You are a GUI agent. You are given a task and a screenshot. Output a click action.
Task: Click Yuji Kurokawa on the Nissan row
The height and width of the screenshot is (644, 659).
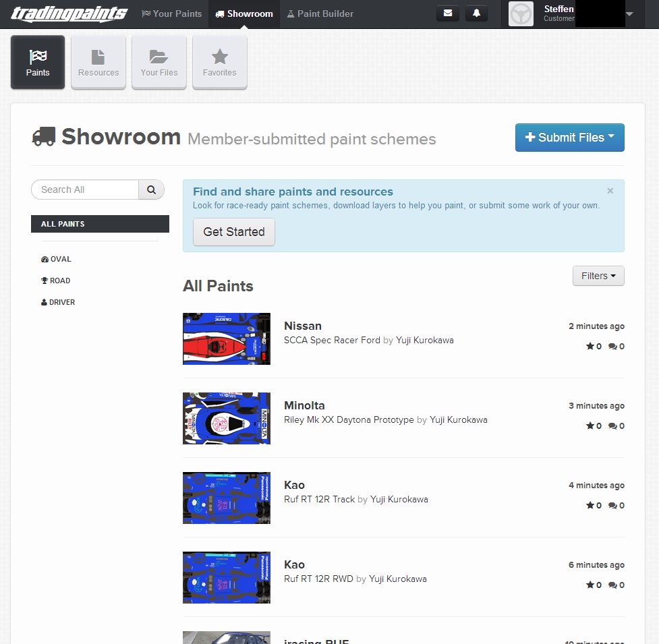pos(425,341)
